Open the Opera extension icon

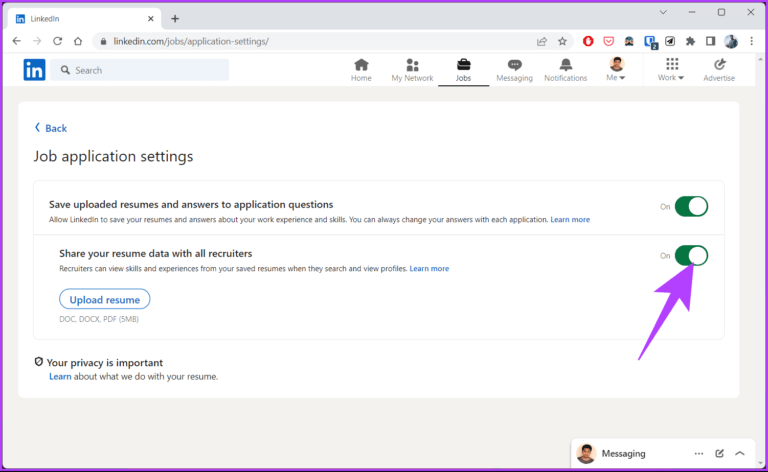pos(588,42)
